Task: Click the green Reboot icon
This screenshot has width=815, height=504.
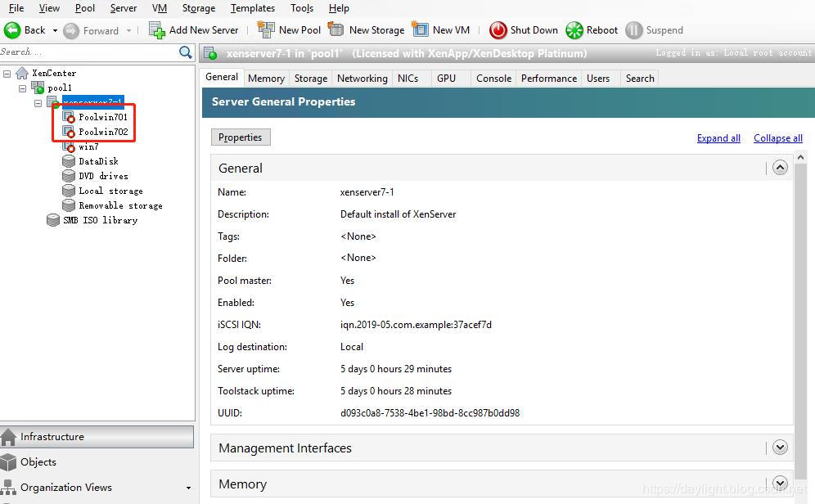Action: (574, 30)
